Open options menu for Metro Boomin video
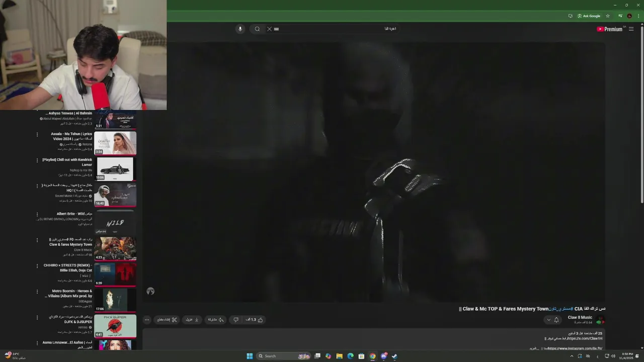 click(37, 292)
